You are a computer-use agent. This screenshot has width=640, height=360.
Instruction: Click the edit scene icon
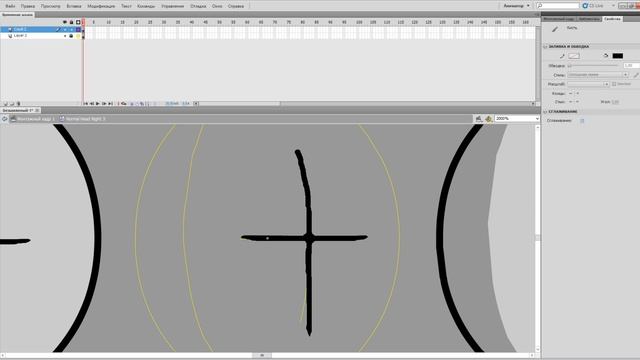pyautogui.click(x=478, y=119)
